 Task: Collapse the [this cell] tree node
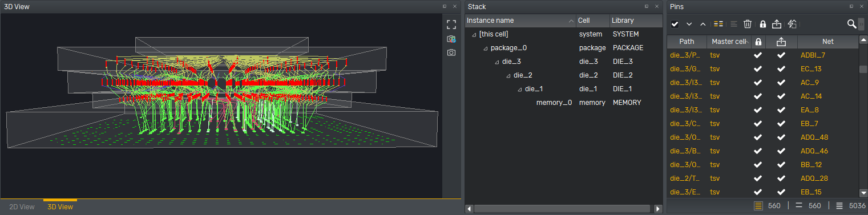point(474,34)
